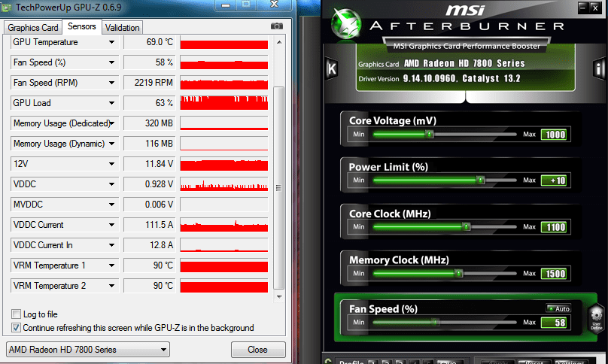Click the Core Voltage value field 1000
Image resolution: width=608 pixels, height=364 pixels.
pyautogui.click(x=554, y=135)
